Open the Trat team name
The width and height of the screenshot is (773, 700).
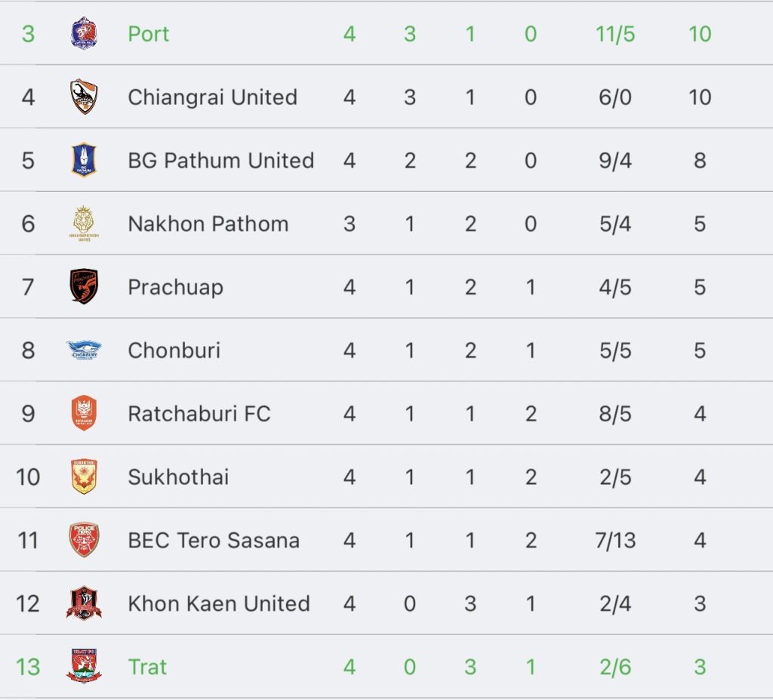point(147,667)
